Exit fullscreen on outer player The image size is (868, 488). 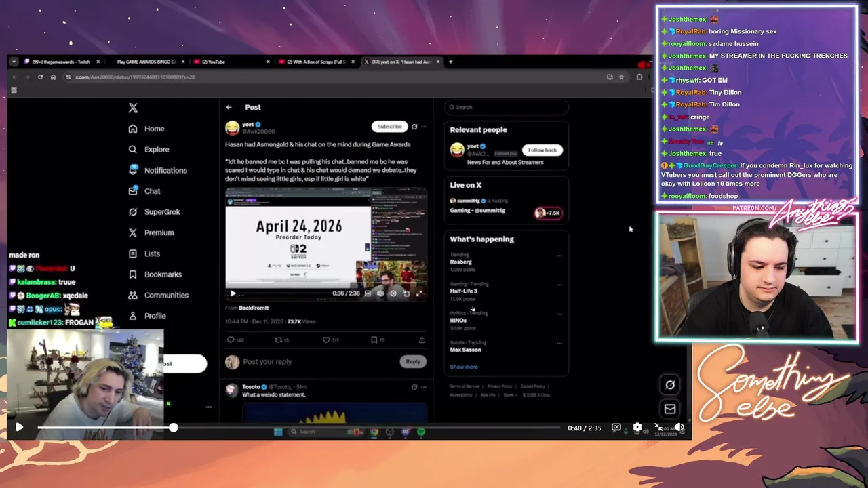658,428
